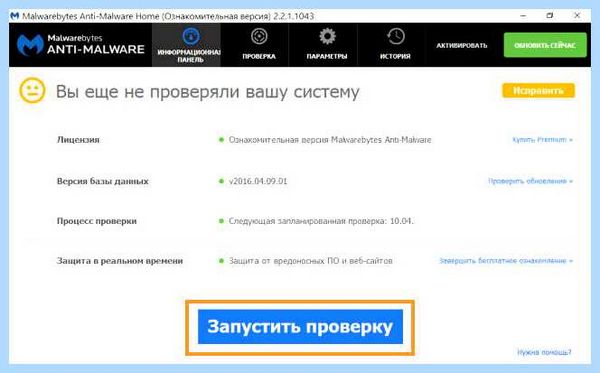This screenshot has height=373, width=600.
Task: Click the Malwarebytes icon in title bar
Action: [15, 16]
